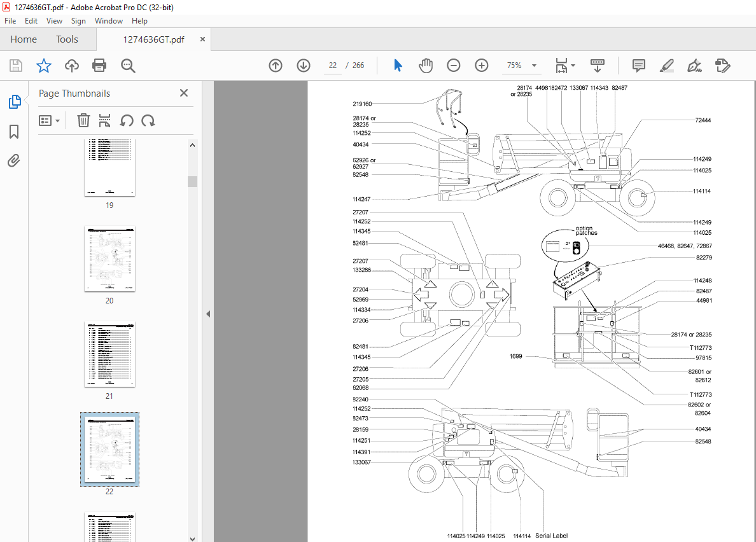Open the View menu
The image size is (756, 542).
(x=54, y=21)
